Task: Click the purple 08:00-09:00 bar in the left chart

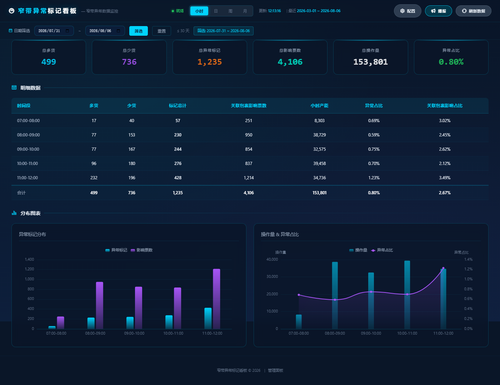Action: tap(99, 305)
